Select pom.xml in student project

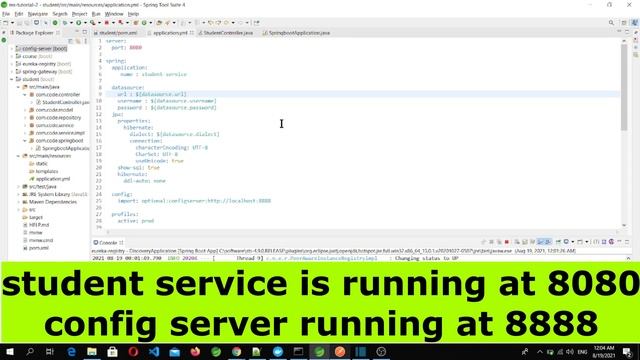36,248
